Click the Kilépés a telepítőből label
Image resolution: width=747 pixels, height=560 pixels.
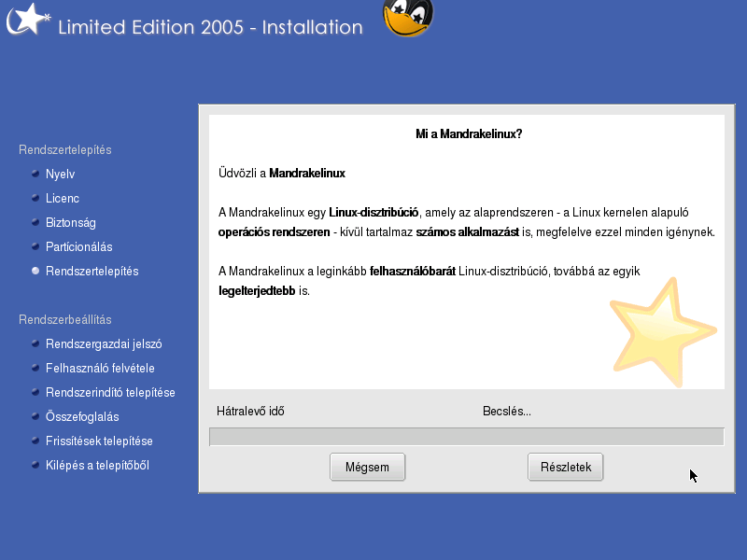98,465
